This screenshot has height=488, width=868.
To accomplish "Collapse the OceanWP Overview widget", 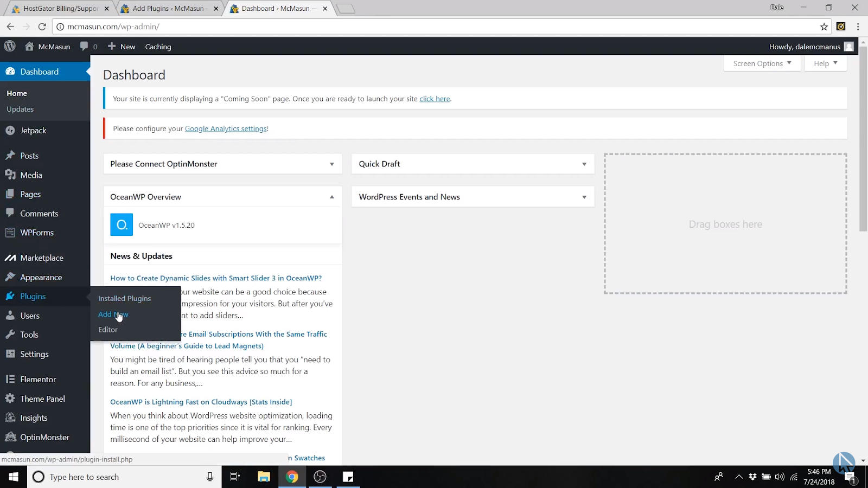I will [x=332, y=197].
